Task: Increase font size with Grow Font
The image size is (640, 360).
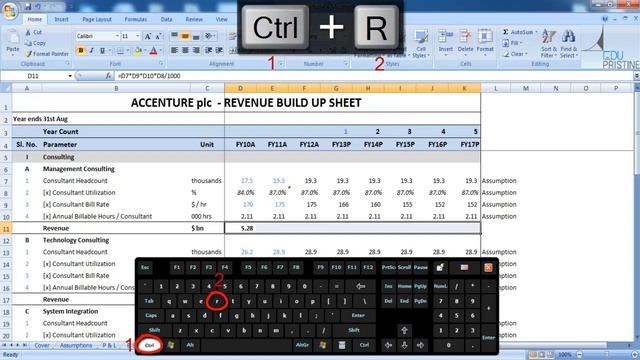Action: 148,36
